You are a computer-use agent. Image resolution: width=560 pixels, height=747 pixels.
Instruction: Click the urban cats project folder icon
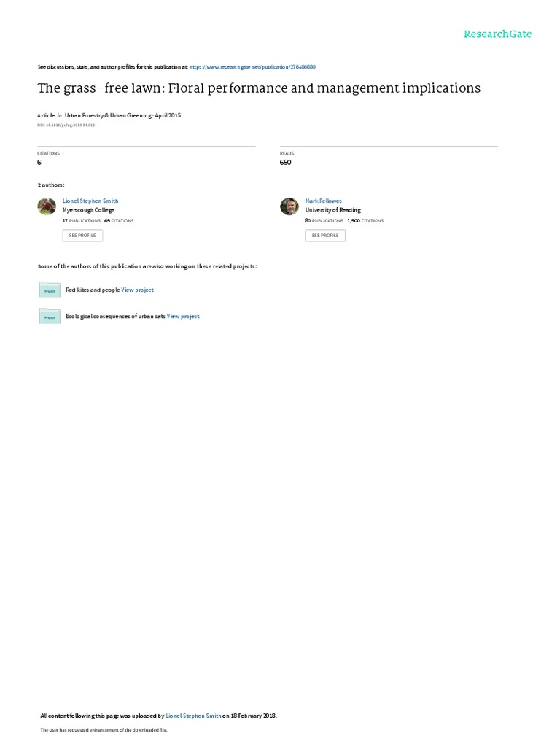(50, 316)
